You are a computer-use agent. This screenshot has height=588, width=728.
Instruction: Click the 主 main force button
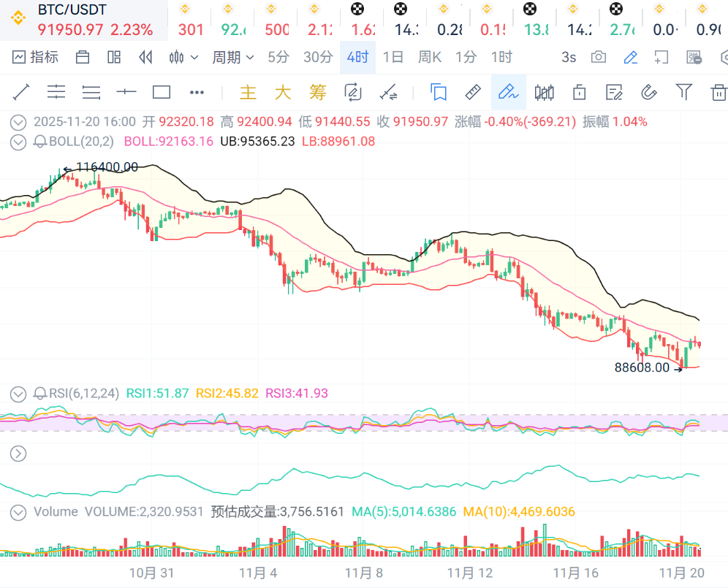249,92
